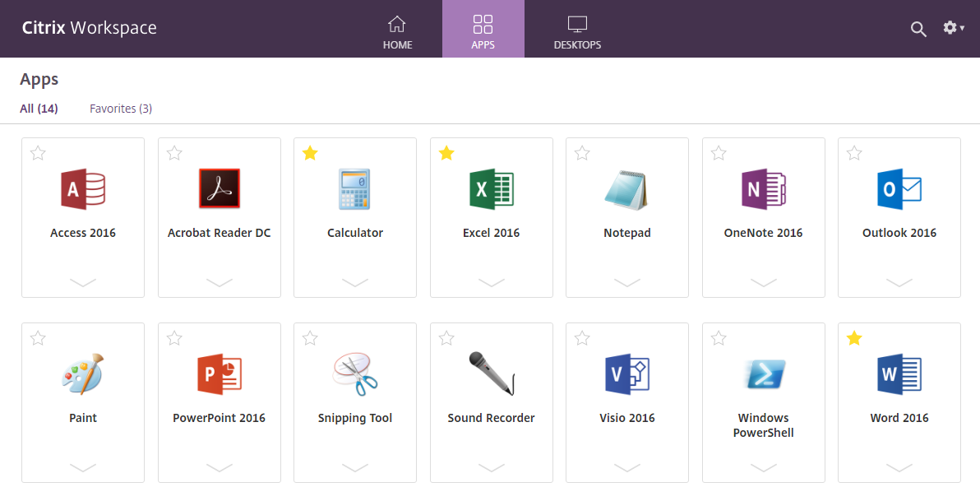Show Visio 2016 details chevron

[626, 468]
